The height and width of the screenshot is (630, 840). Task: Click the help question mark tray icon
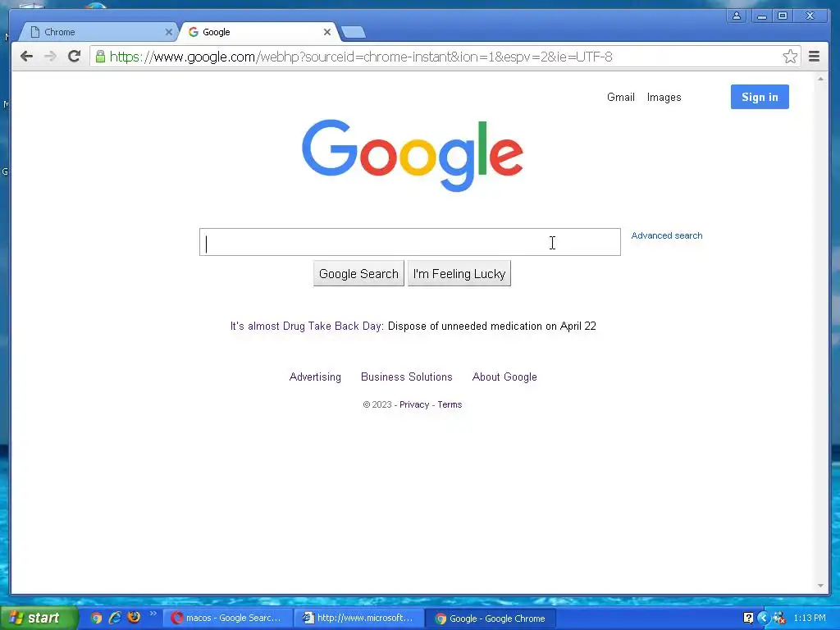pos(748,619)
